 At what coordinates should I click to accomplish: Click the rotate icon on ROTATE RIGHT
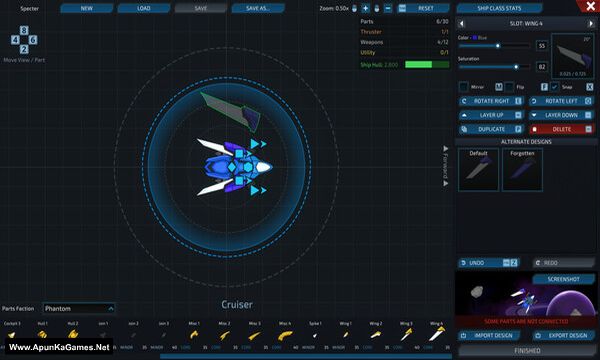[464, 101]
